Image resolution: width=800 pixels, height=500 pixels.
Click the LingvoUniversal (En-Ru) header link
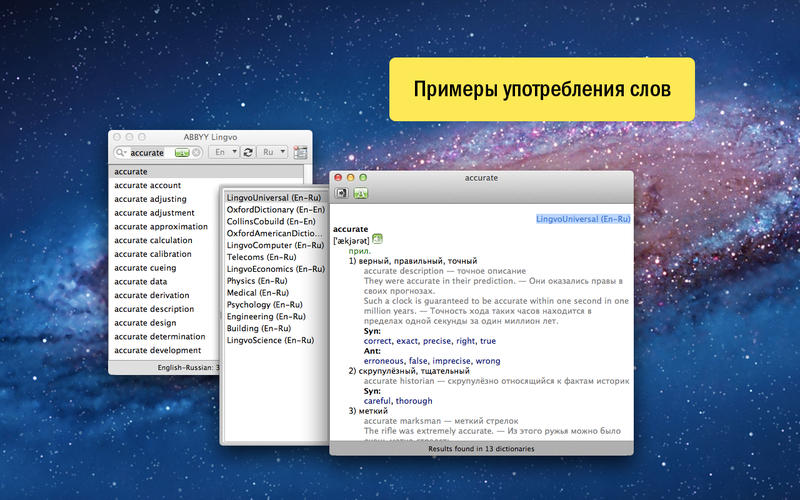583,219
